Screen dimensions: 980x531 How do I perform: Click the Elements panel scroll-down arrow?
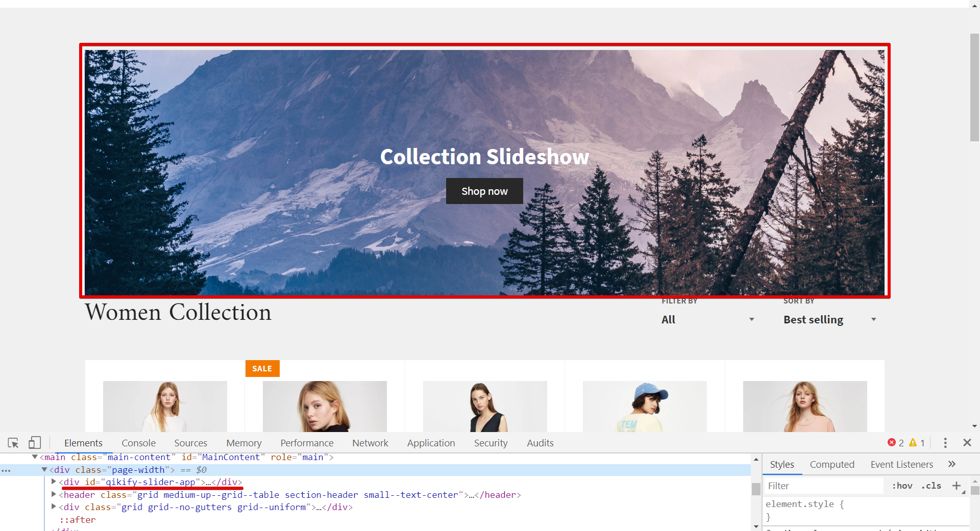[x=756, y=526]
